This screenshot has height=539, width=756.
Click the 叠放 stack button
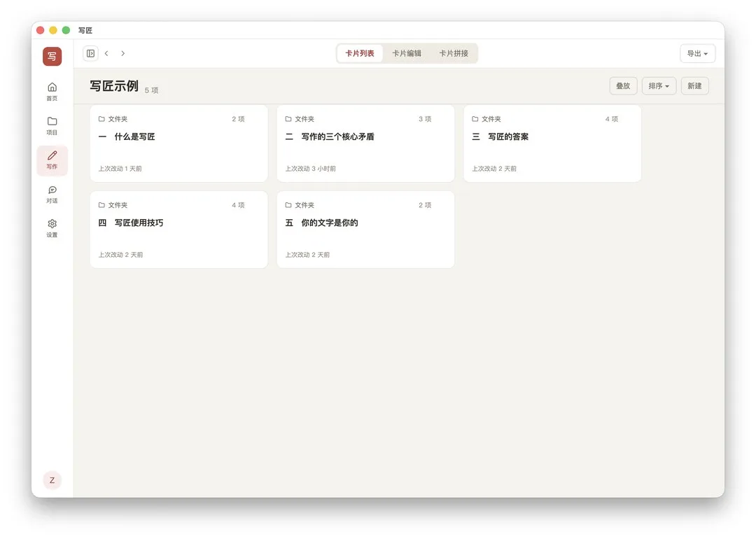(x=624, y=86)
